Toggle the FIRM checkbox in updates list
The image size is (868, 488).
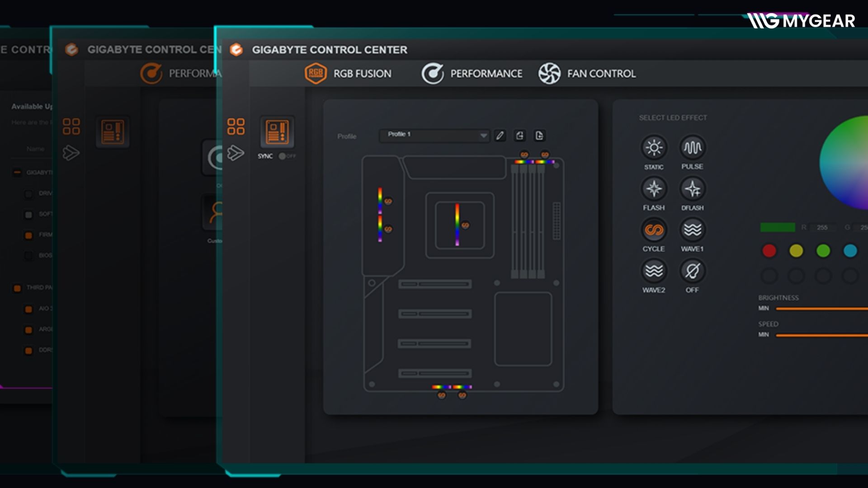pos(28,235)
